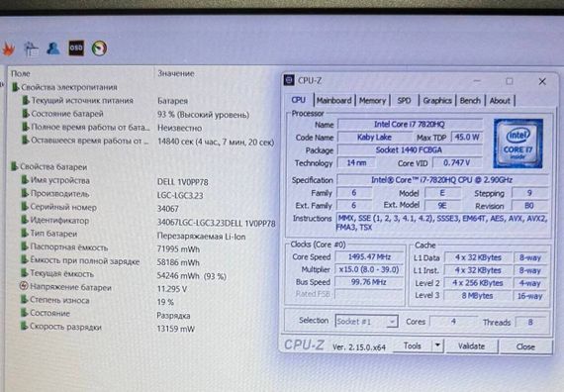Click the CPU-Z title bar app icon

[x=289, y=80]
